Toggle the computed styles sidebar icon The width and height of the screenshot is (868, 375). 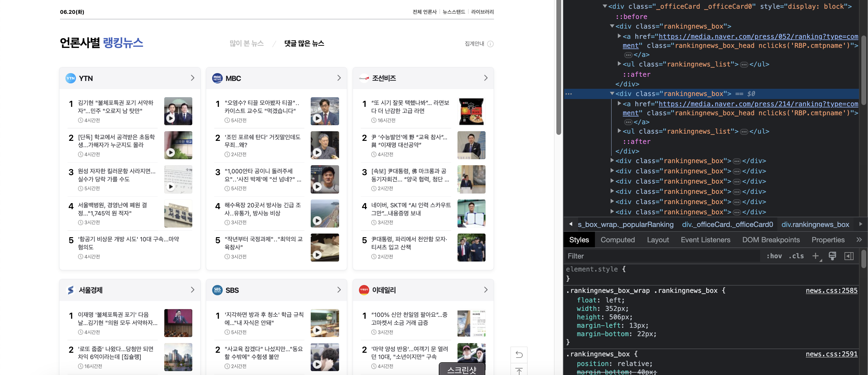[x=849, y=256]
